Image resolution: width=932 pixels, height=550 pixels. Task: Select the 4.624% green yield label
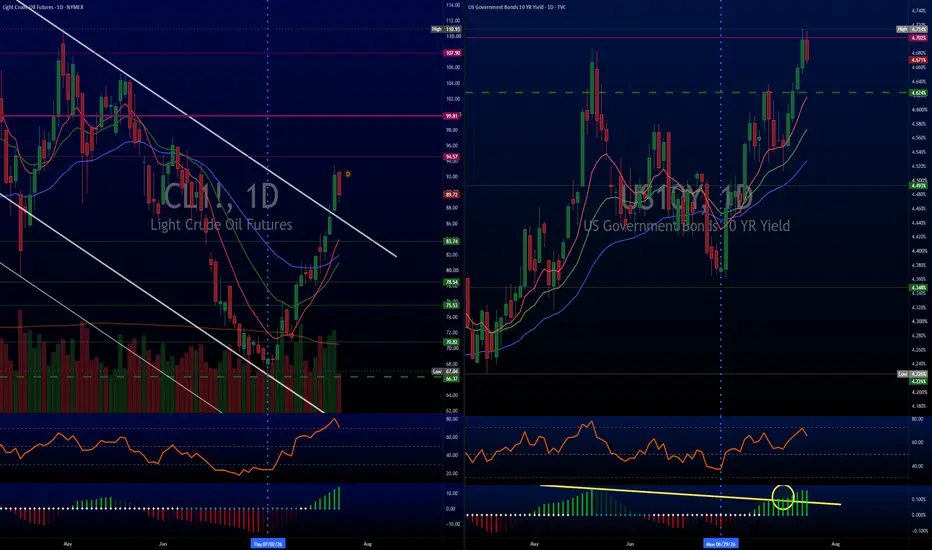[x=918, y=93]
